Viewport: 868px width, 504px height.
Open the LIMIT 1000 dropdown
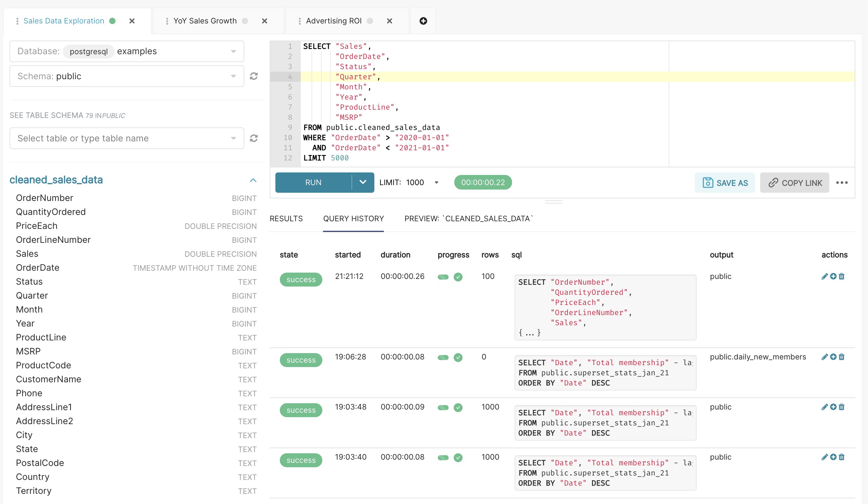coord(436,183)
